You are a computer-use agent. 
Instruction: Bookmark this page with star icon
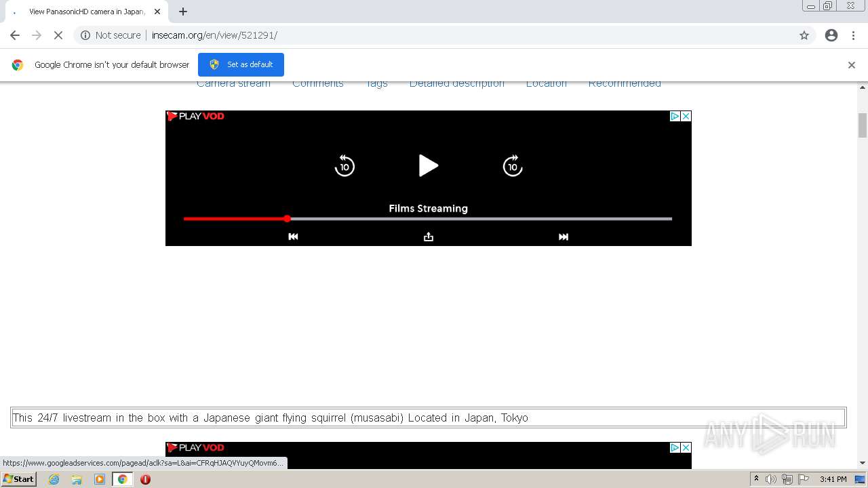[x=804, y=35]
